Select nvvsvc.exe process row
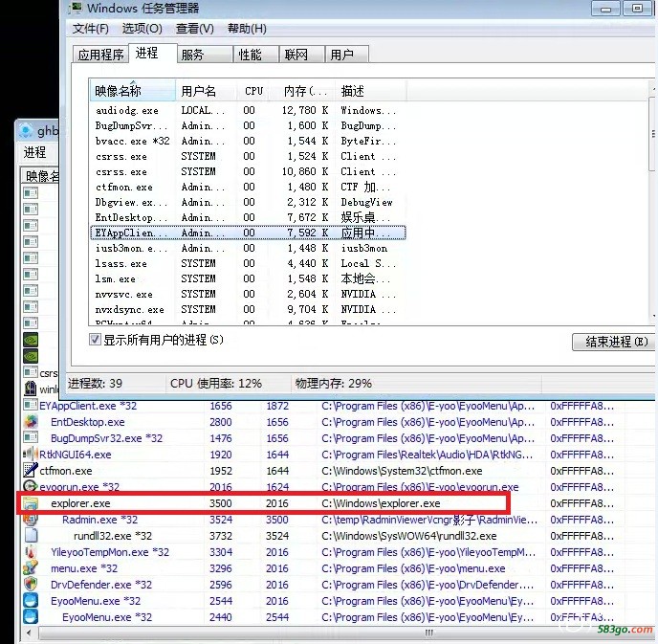The width and height of the screenshot is (658, 644). 248,295
